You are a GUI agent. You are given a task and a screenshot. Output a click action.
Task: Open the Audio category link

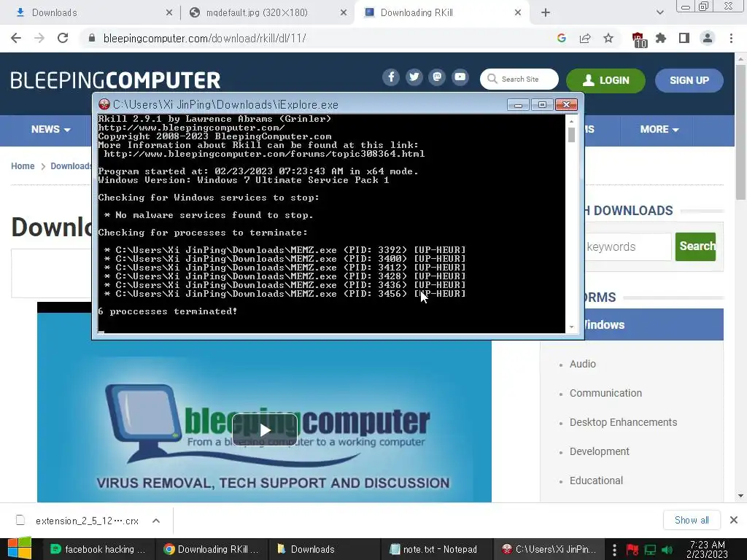[x=583, y=364]
